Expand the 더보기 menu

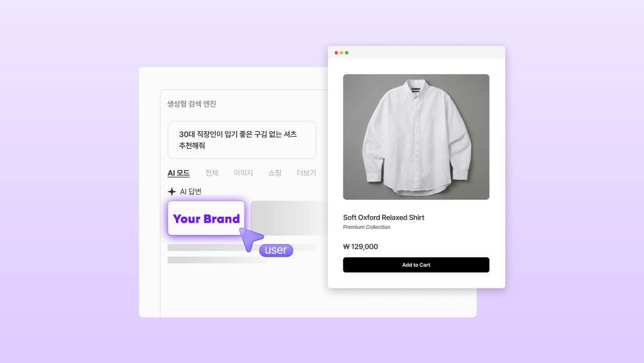click(x=306, y=173)
